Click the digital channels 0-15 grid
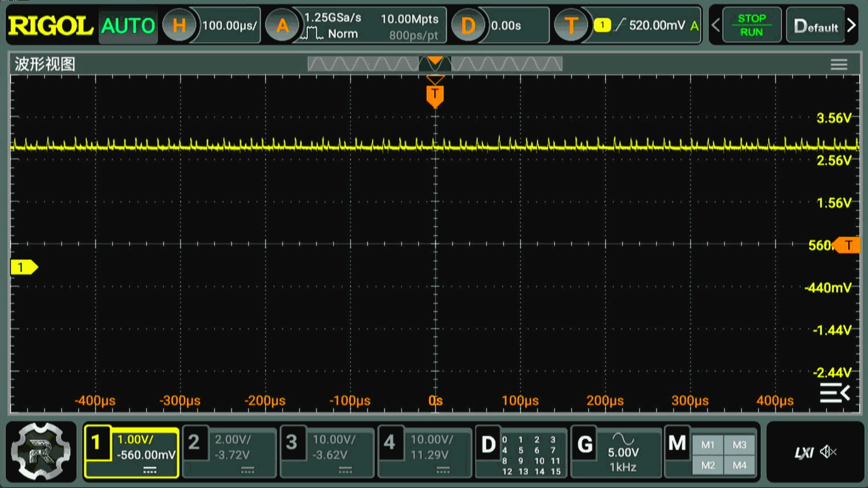 532,455
